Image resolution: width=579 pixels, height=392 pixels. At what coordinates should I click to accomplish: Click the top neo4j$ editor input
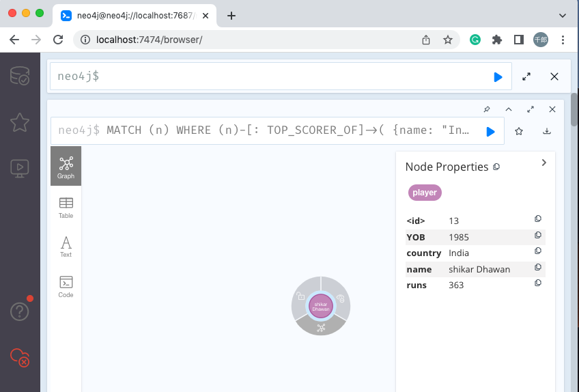281,76
